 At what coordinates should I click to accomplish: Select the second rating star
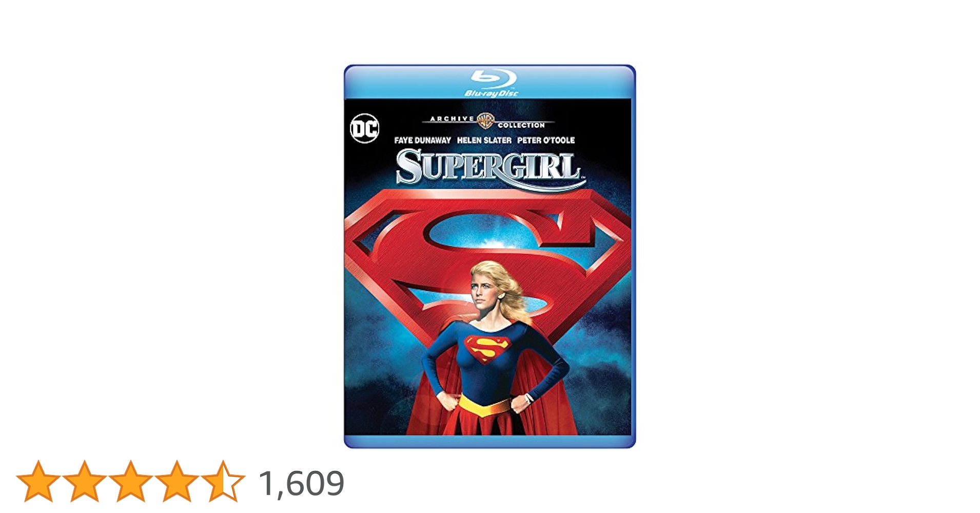pos(84,481)
